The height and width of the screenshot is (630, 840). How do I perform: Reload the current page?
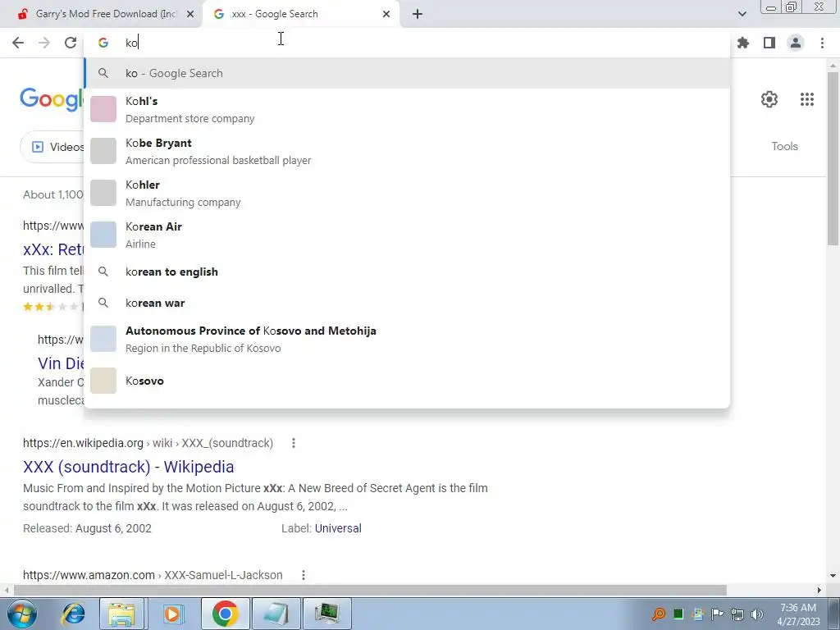(x=71, y=43)
